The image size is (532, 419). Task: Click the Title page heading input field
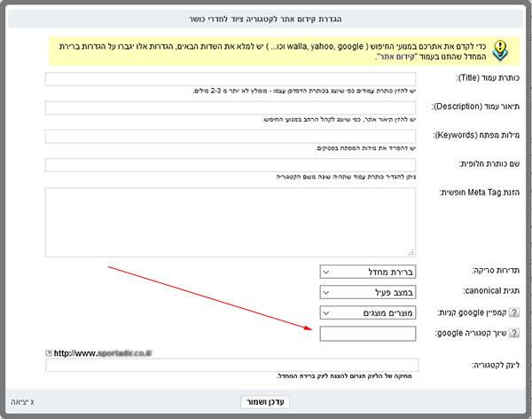click(231, 79)
